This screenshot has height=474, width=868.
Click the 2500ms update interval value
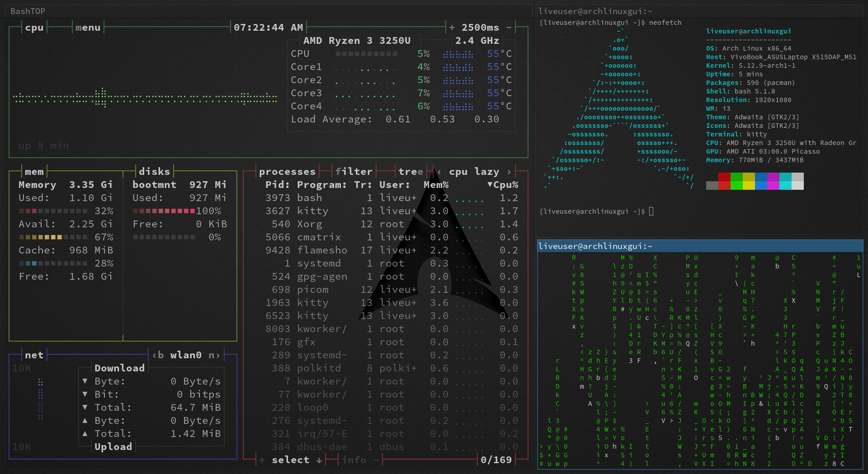click(x=480, y=28)
